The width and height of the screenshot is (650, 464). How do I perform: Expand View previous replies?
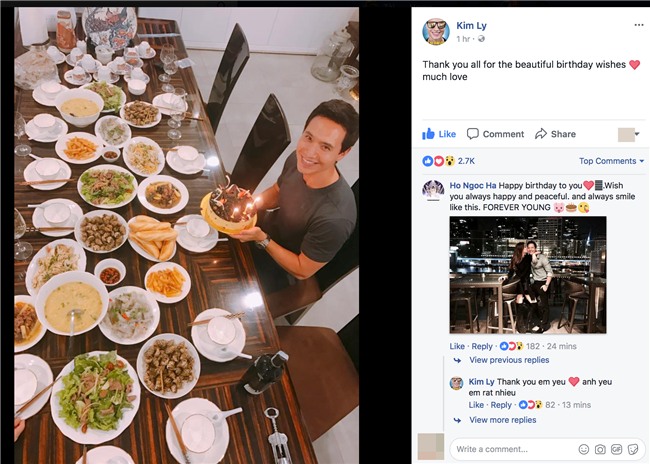coord(509,360)
